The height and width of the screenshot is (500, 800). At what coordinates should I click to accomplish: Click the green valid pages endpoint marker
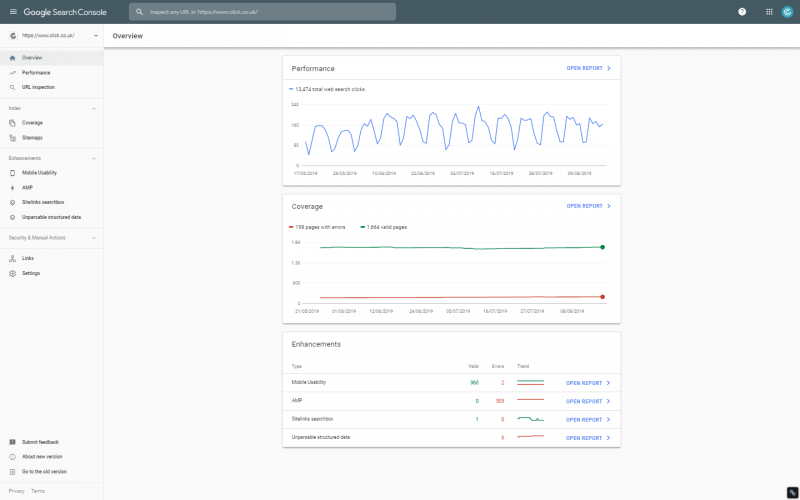click(603, 247)
